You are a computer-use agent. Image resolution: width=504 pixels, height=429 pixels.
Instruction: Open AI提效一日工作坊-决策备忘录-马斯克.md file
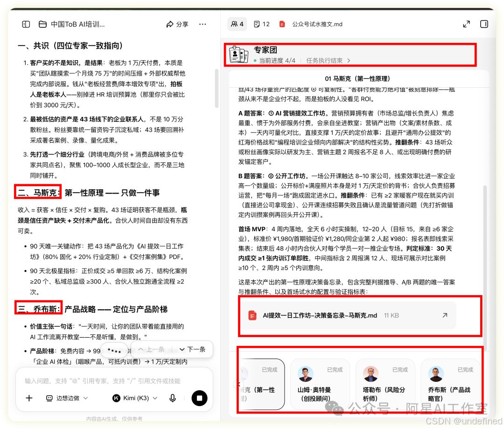(x=349, y=316)
